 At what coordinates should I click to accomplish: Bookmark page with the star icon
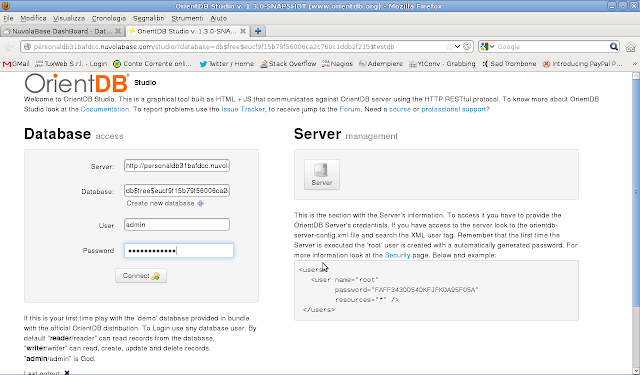pyautogui.click(x=449, y=47)
